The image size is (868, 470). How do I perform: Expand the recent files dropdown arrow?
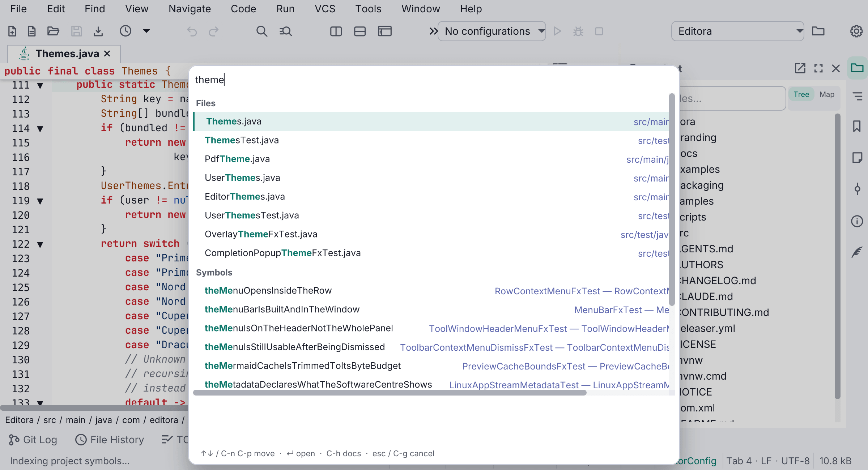[146, 31]
